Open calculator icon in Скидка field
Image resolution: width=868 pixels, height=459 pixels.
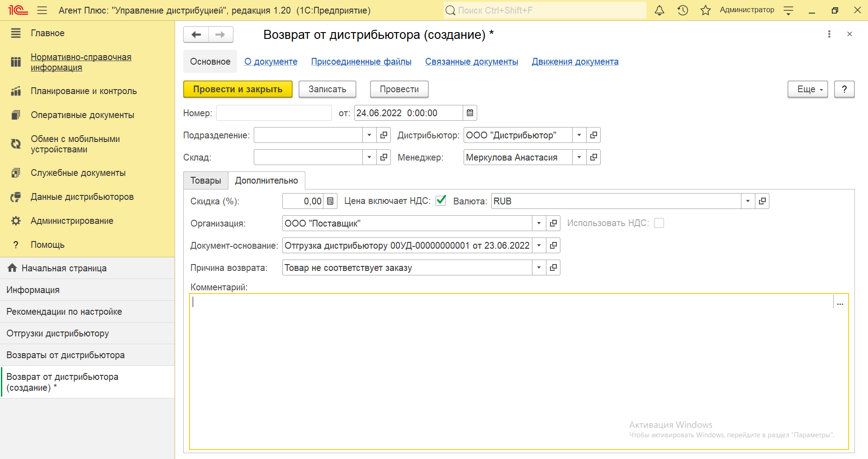(x=330, y=201)
